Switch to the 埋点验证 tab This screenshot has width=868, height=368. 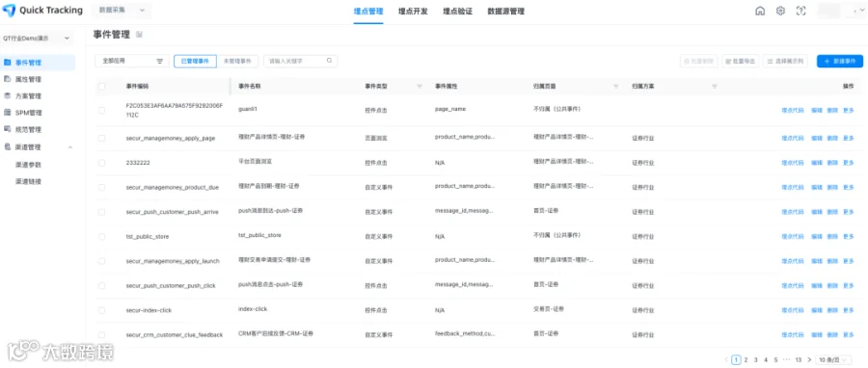pyautogui.click(x=458, y=12)
